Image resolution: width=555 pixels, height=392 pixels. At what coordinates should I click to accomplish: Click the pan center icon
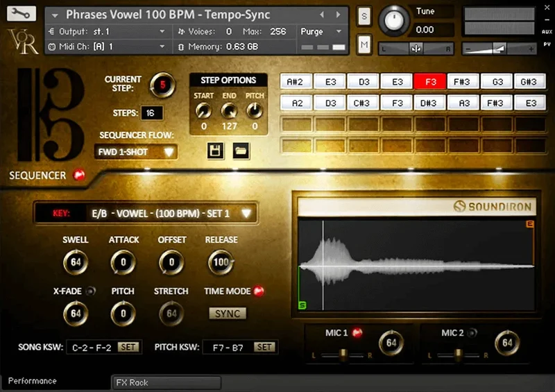[x=416, y=49]
